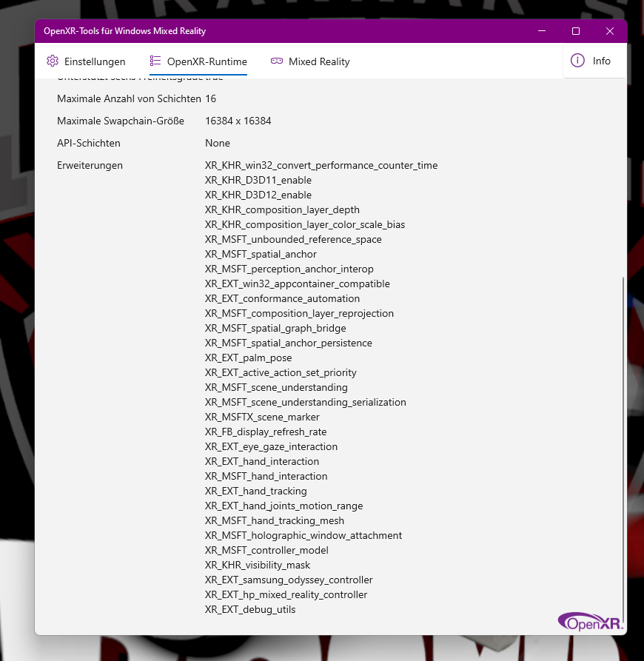This screenshot has width=644, height=661.
Task: Click XR_KHR_win32_convert_performance_counter_time
Action: pyautogui.click(x=321, y=165)
